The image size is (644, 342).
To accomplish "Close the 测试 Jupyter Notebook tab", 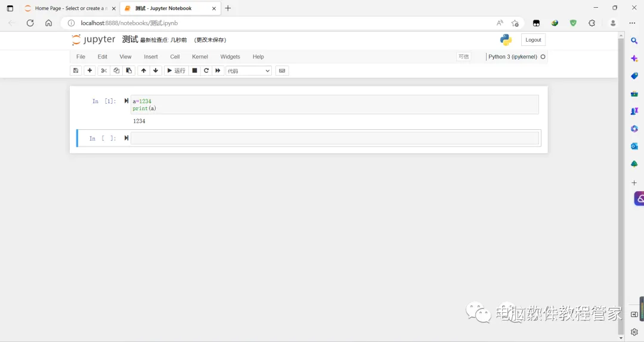I will click(x=214, y=8).
